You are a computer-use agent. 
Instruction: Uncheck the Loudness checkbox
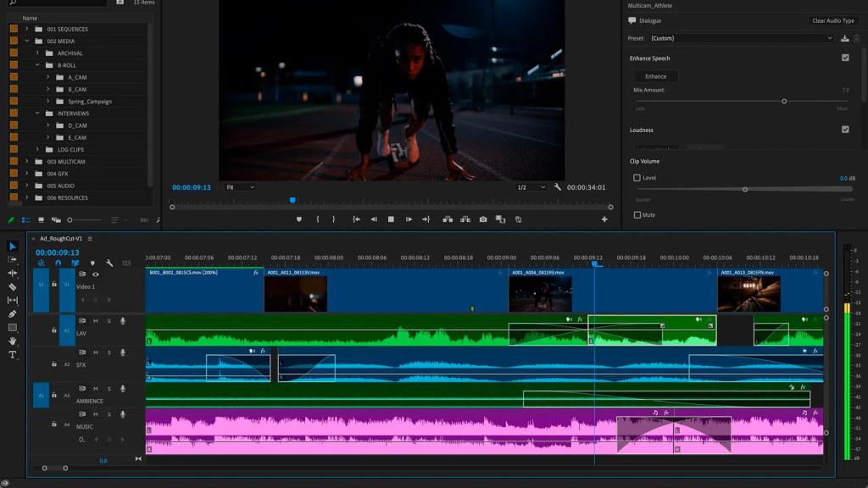click(844, 130)
